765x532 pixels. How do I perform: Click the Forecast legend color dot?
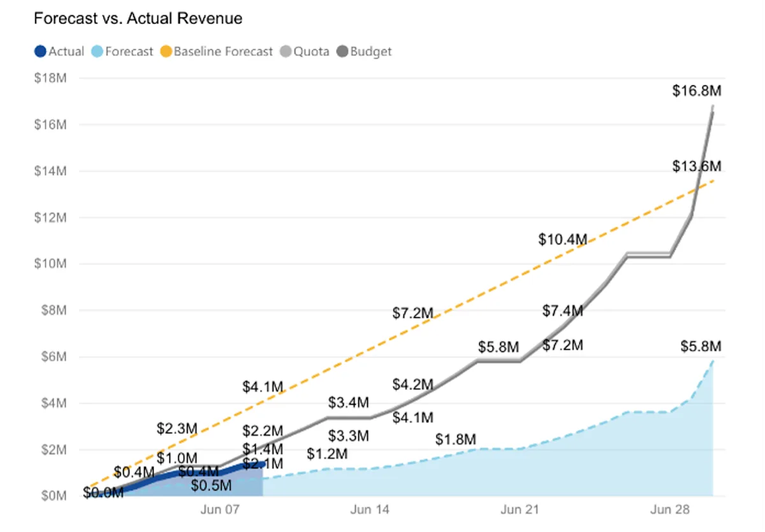point(96,52)
